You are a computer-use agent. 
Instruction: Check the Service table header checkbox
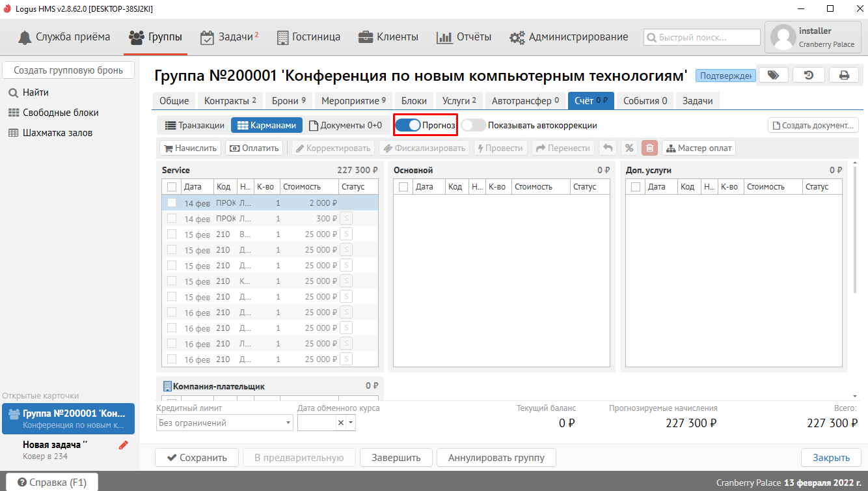coord(171,187)
